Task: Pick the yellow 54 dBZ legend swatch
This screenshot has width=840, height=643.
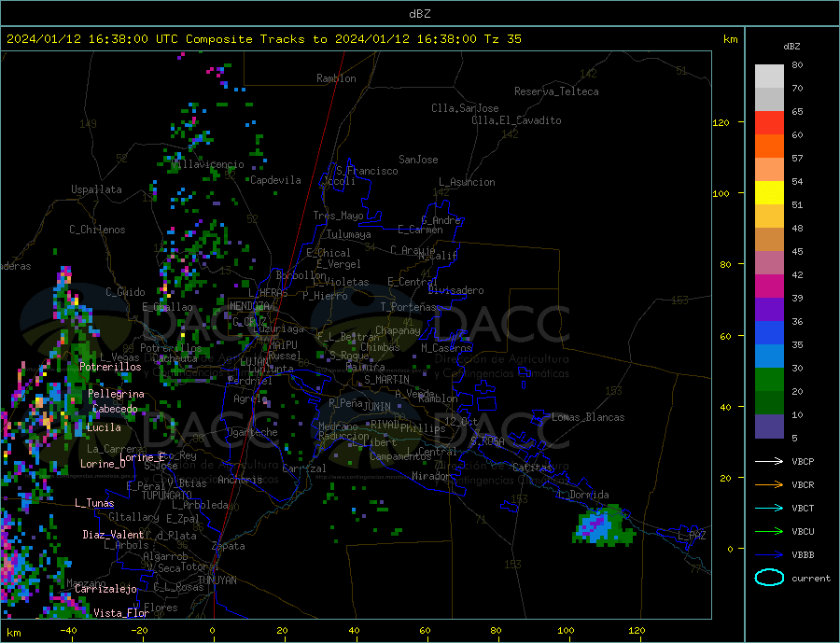Action: click(769, 193)
